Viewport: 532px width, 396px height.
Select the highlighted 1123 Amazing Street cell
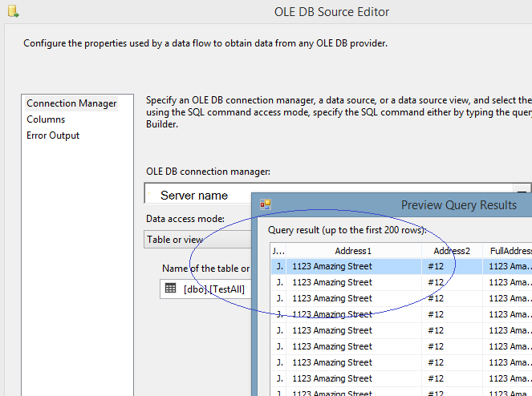[354, 266]
